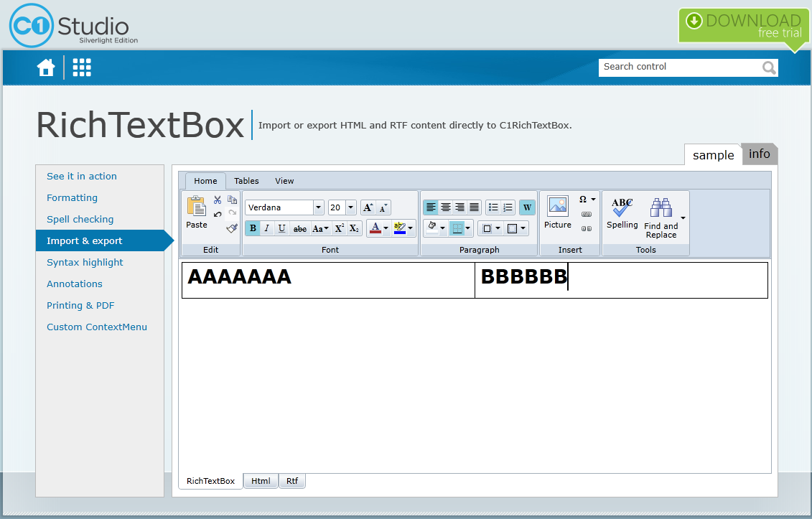
Task: Toggle Strikethrough formatting
Action: pos(300,228)
